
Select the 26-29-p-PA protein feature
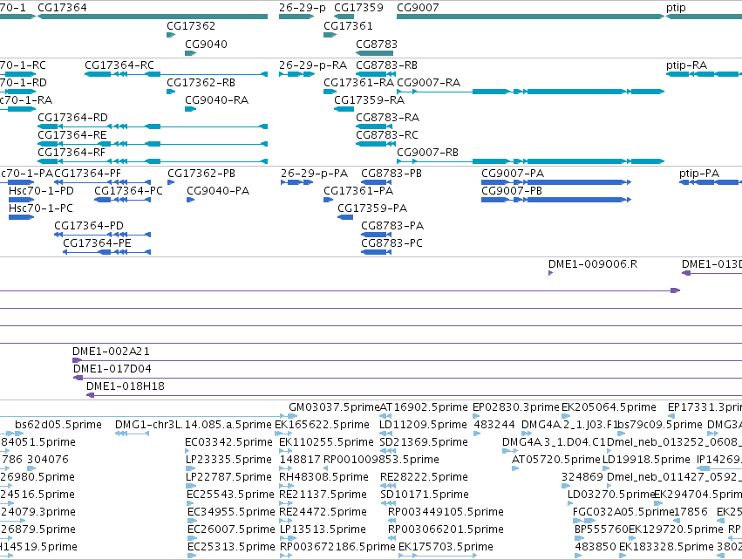[296, 182]
